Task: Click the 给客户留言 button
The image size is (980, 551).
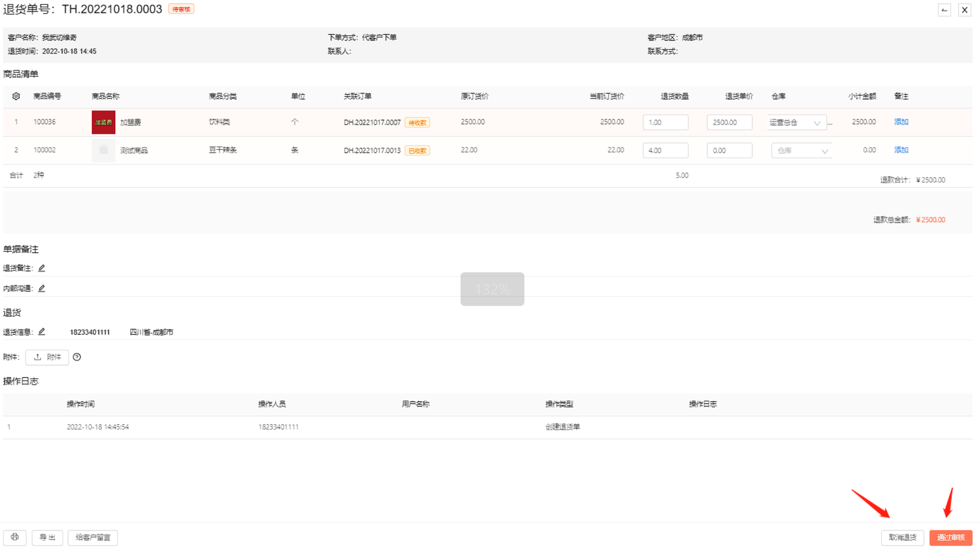Action: tap(93, 537)
